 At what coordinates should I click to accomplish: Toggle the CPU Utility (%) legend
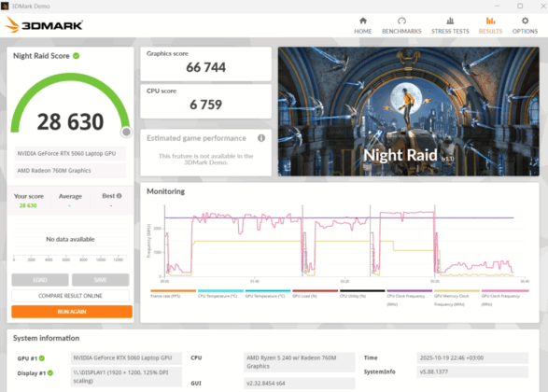pyautogui.click(x=362, y=294)
